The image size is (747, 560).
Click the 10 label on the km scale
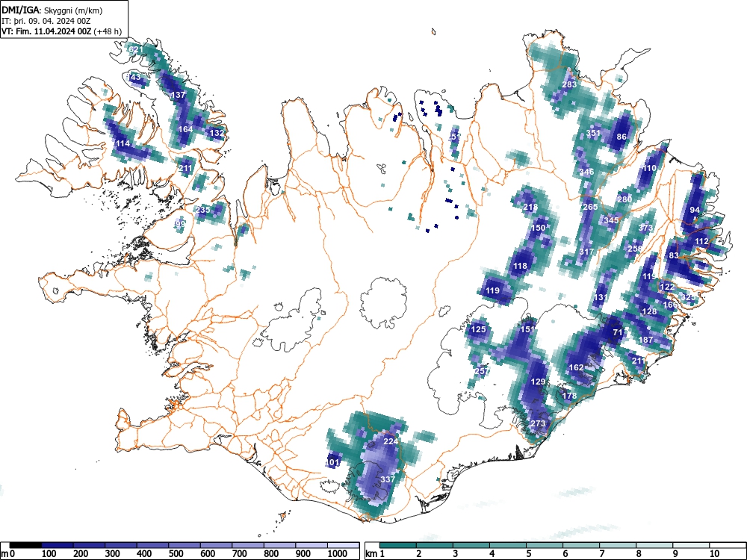pos(714,554)
